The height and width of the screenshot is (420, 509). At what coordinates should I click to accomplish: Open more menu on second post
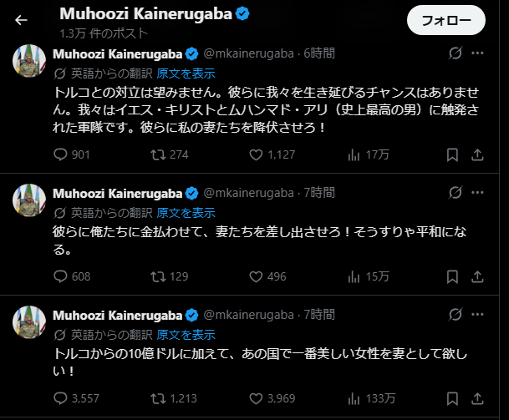click(477, 195)
